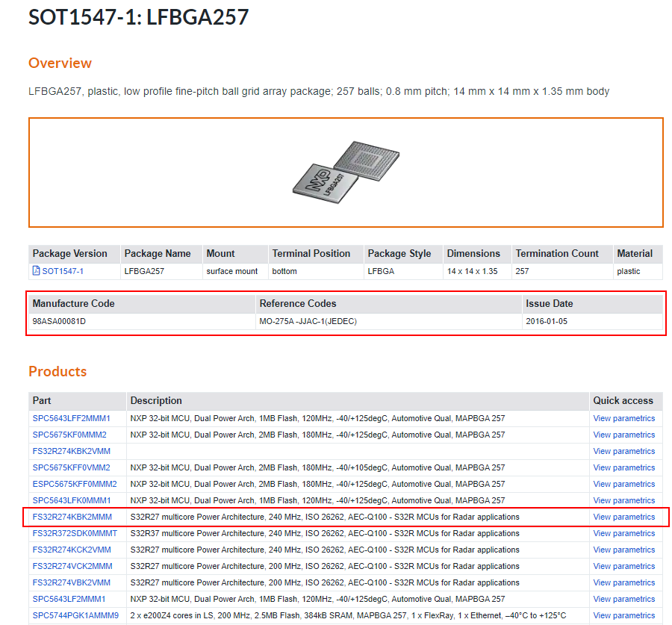This screenshot has height=625, width=672.
Task: Click the Part column header
Action: click(41, 401)
